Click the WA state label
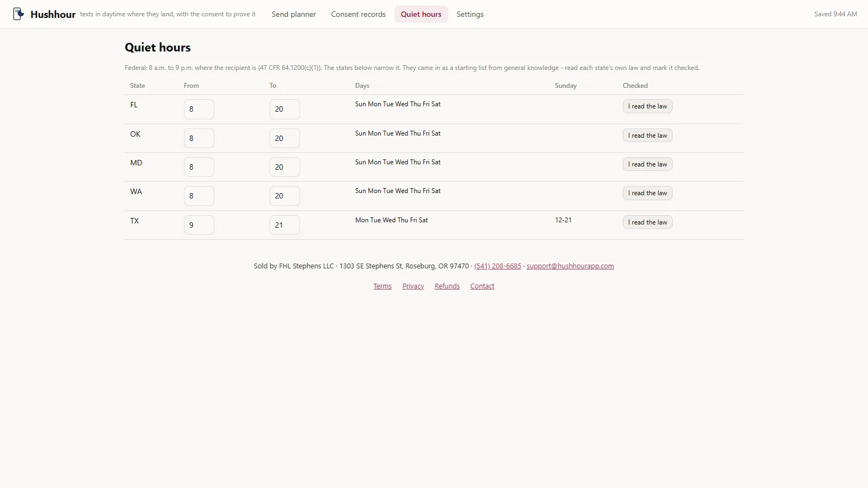 136,191
